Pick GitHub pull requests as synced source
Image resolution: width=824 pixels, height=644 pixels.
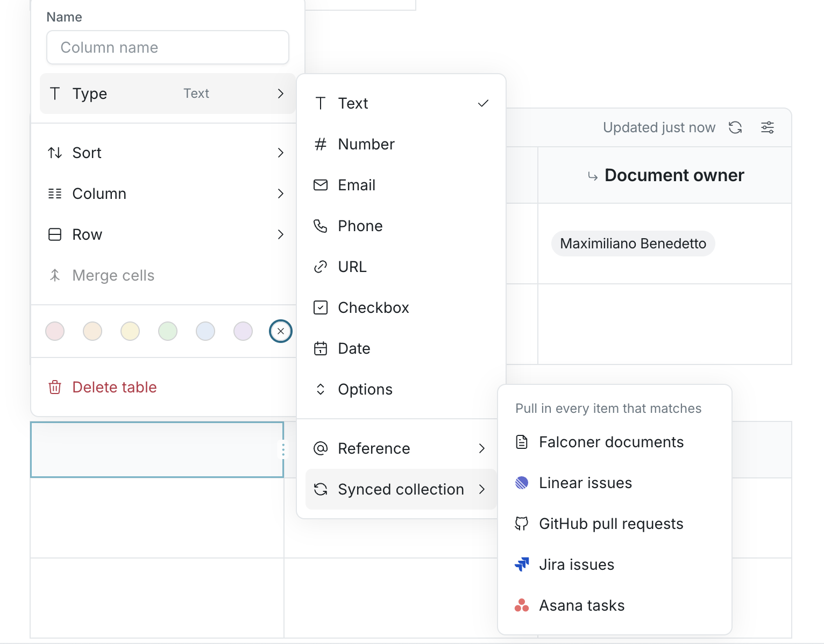click(615, 524)
